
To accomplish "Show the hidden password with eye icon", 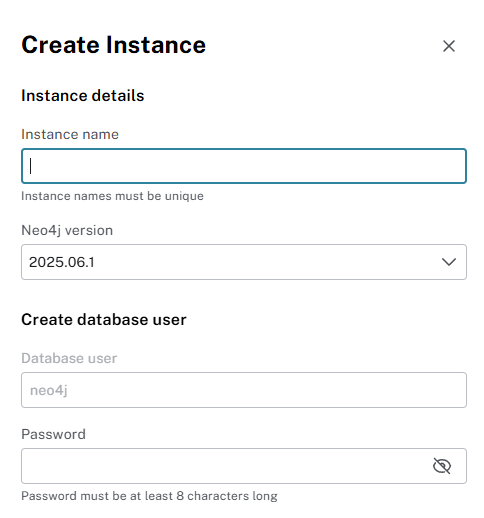I will [442, 466].
